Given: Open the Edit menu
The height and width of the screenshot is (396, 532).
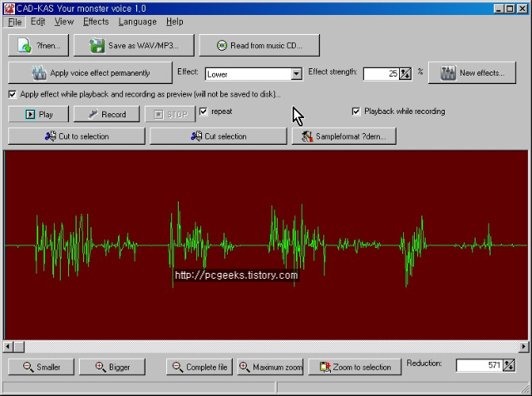Looking at the screenshot, I should [x=37, y=22].
